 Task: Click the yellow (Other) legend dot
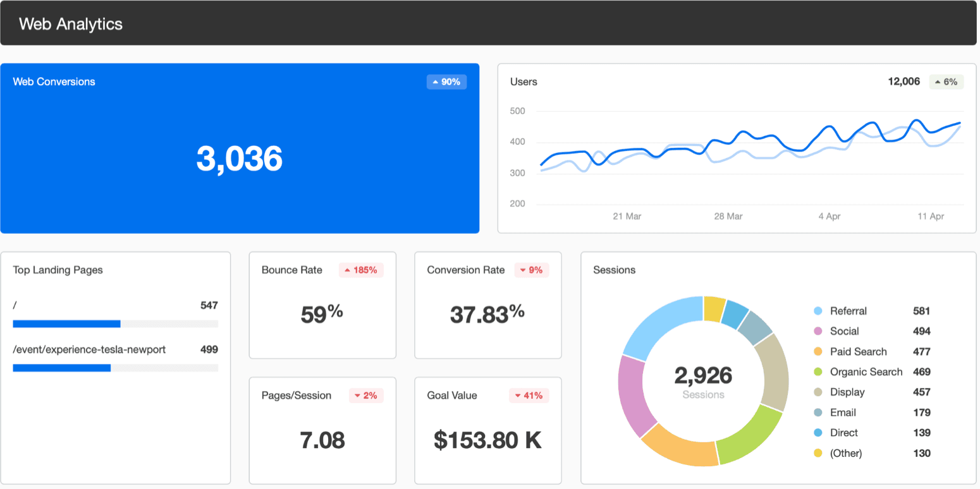pyautogui.click(x=817, y=453)
